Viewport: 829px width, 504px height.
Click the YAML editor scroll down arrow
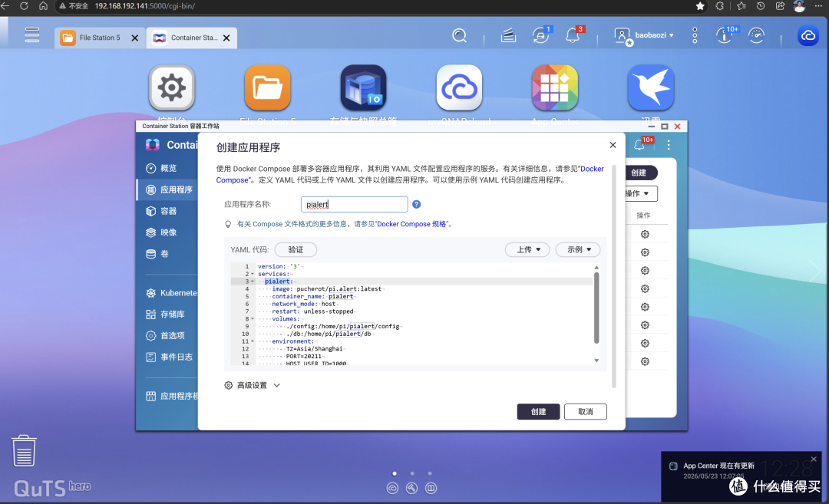[x=596, y=361]
